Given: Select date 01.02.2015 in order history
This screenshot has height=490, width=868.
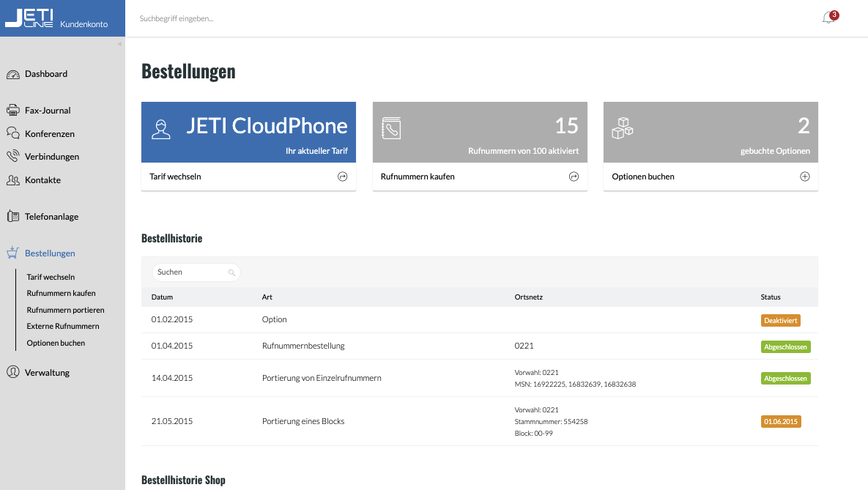Looking at the screenshot, I should coord(172,319).
